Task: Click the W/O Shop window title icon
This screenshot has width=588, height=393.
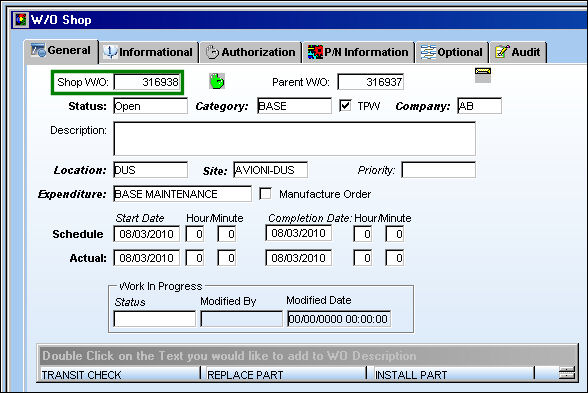Action: (x=20, y=20)
